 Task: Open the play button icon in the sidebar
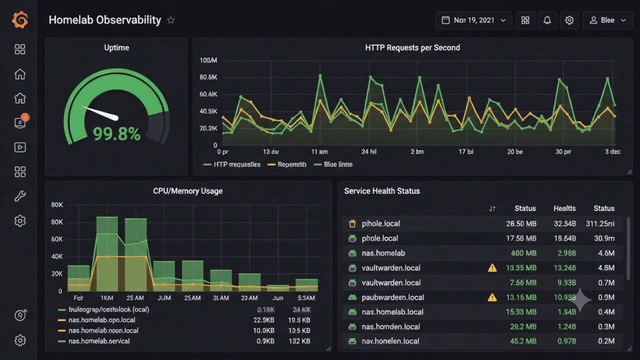pos(20,147)
